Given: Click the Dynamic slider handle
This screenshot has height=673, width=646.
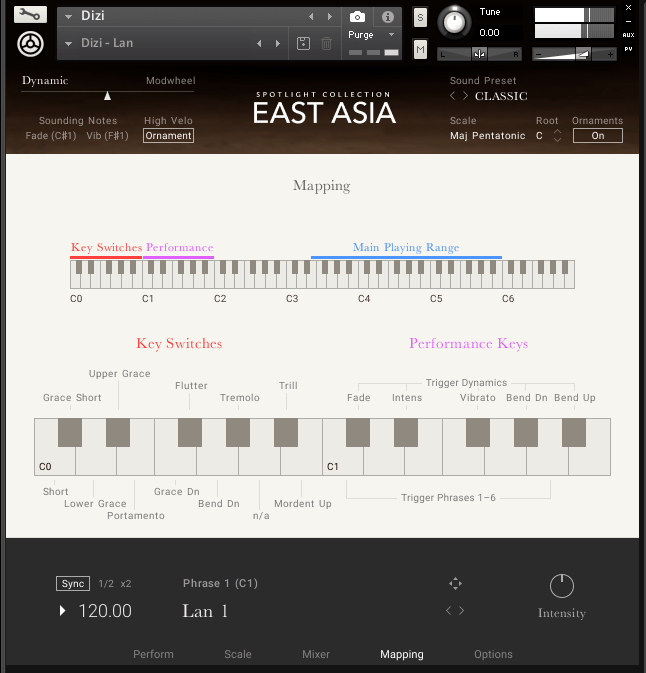Looking at the screenshot, I should tap(107, 96).
